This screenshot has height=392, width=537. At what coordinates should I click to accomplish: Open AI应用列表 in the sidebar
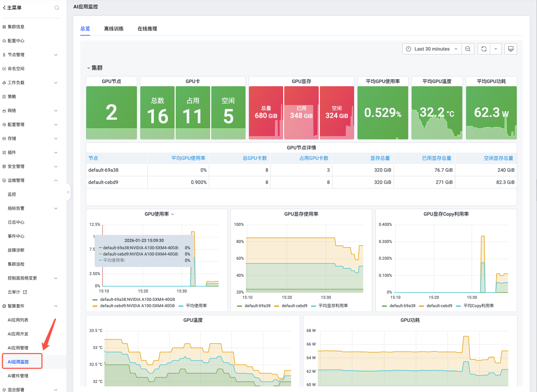click(x=18, y=320)
